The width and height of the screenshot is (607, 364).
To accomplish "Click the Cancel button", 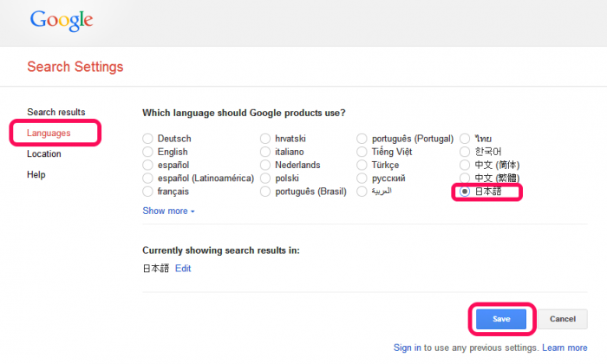I will coord(563,319).
